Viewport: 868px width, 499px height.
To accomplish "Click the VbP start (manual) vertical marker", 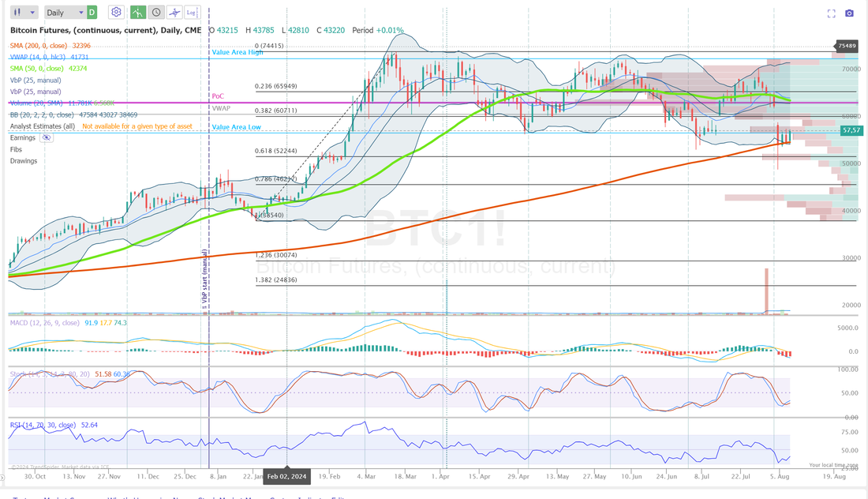I will (204, 279).
